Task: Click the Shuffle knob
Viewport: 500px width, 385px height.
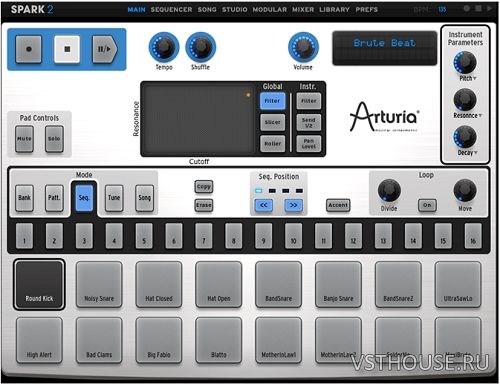Action: coord(201,47)
